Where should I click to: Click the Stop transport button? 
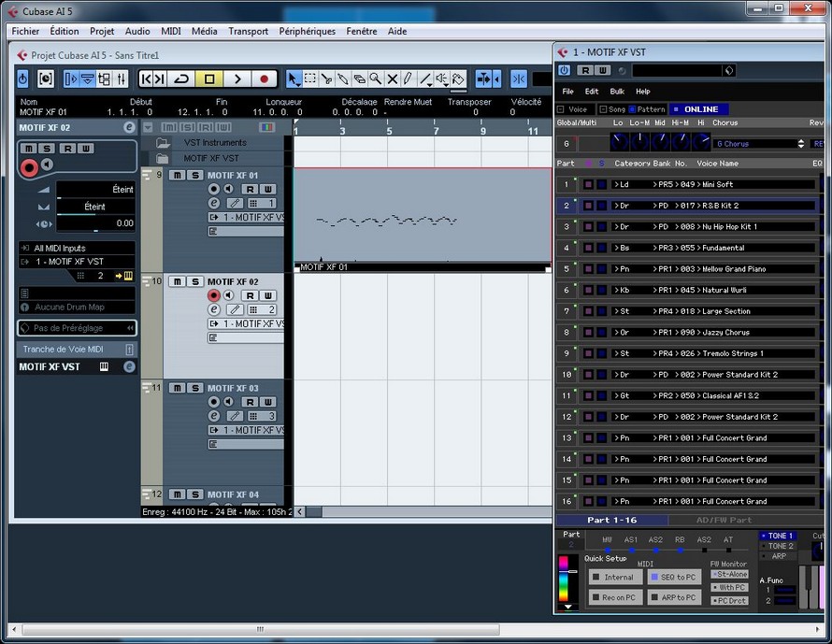pos(209,79)
